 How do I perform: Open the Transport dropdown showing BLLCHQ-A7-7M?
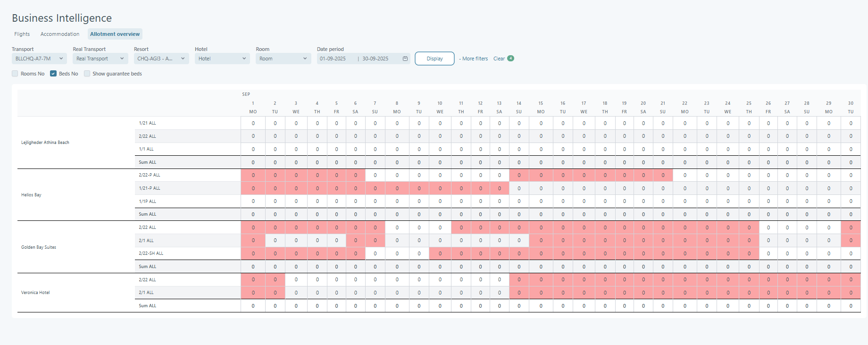pyautogui.click(x=39, y=59)
